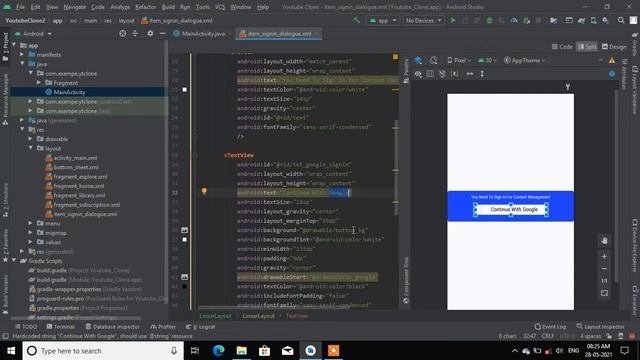Click the horizontal expand arrows icon
This screenshot has height=360, width=640.
470,74
